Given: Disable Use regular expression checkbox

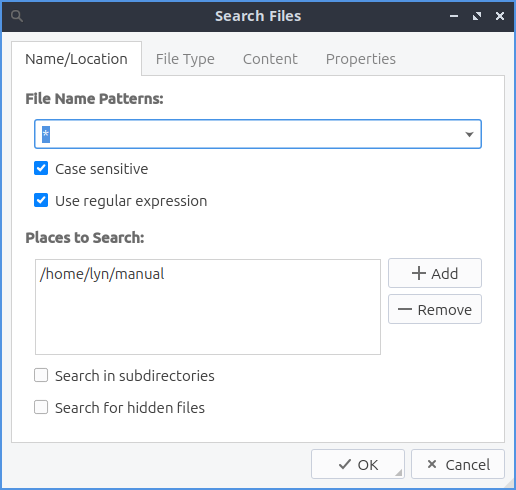Looking at the screenshot, I should point(41,200).
